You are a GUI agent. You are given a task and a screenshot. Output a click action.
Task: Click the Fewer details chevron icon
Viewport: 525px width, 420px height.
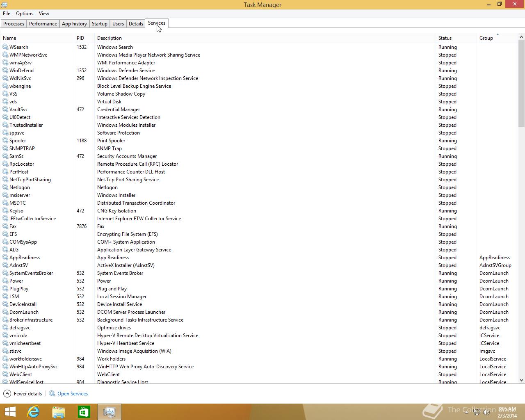(7, 394)
